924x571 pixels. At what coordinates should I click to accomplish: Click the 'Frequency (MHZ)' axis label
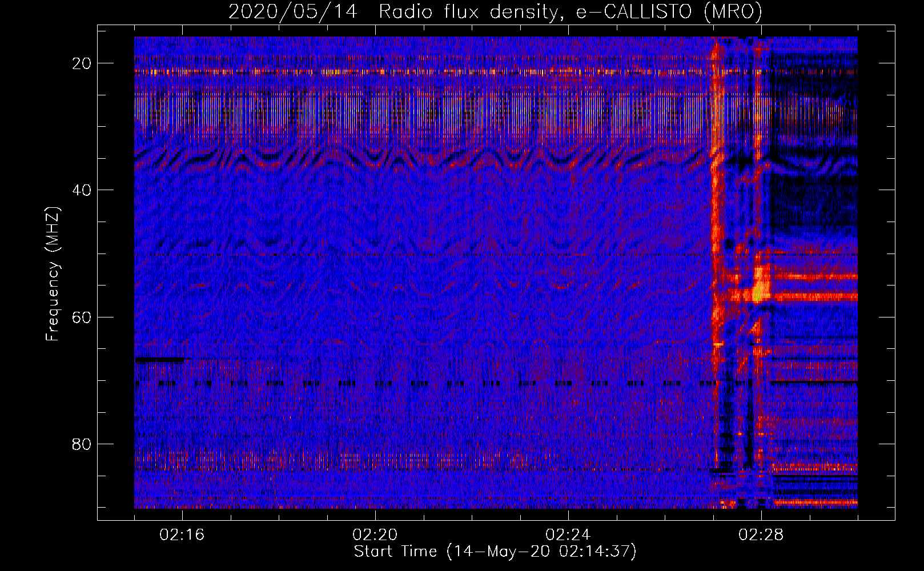(x=53, y=274)
